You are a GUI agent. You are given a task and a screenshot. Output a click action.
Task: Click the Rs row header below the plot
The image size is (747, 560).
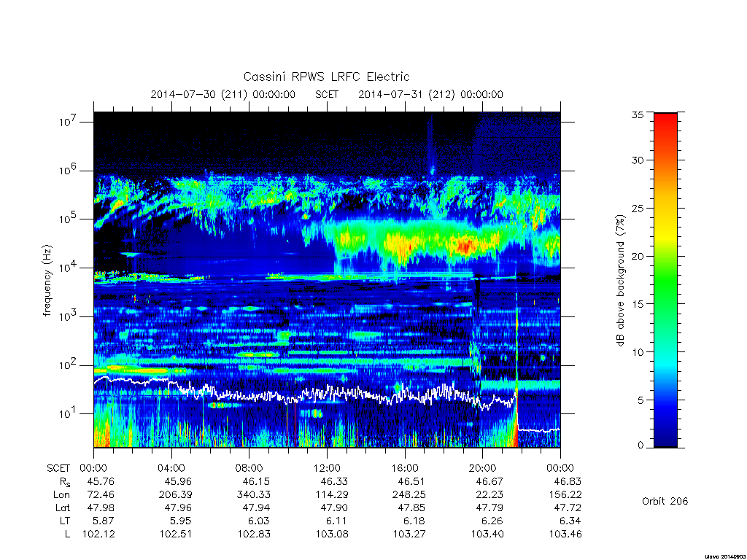pyautogui.click(x=65, y=482)
